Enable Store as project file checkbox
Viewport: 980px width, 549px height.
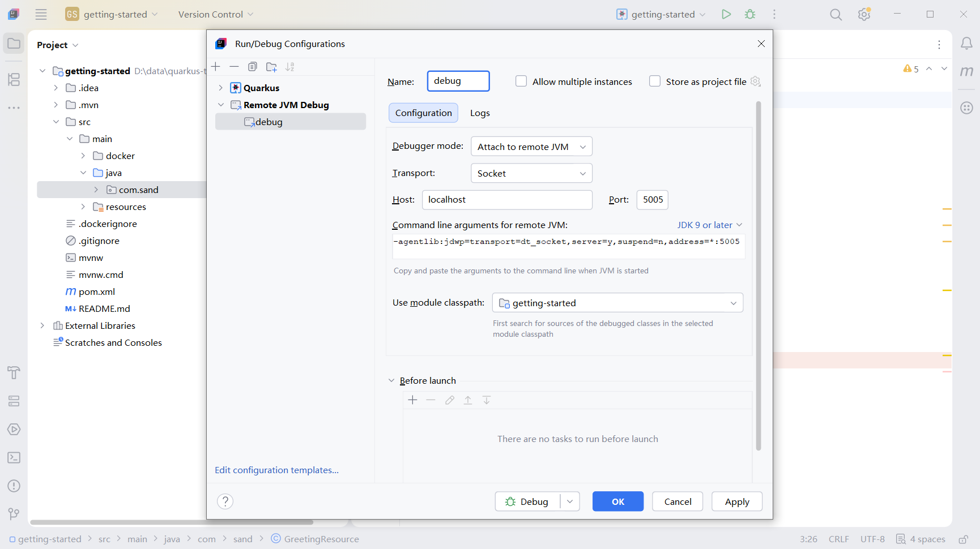coord(655,81)
